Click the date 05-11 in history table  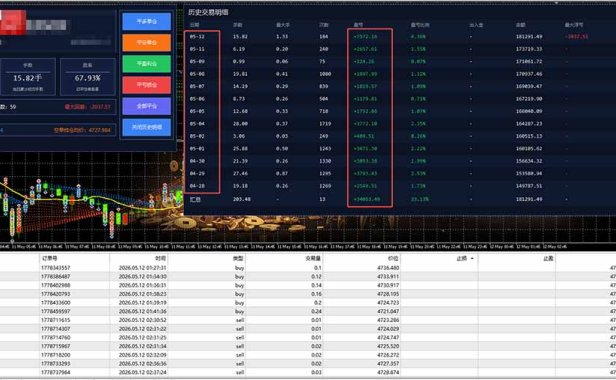(197, 49)
